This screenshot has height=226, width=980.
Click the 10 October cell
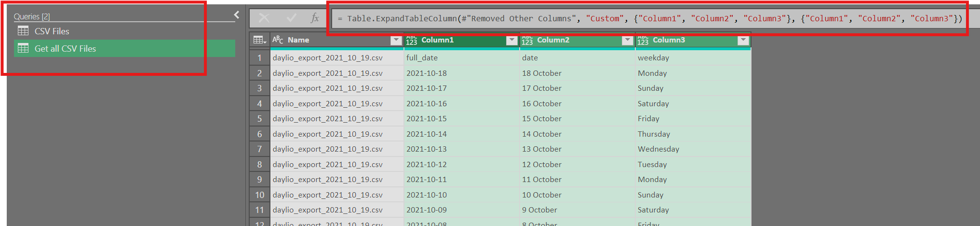point(577,195)
